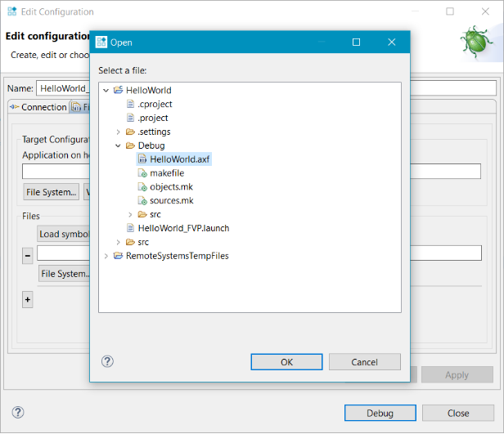
Task: Click the HelloWorld project folder icon
Action: click(118, 90)
